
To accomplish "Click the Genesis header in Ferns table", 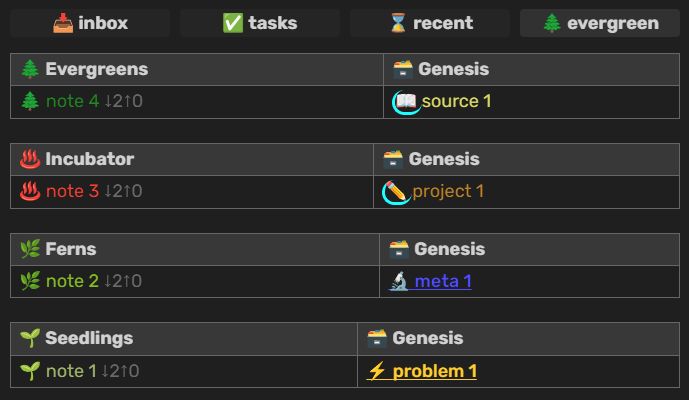I will pyautogui.click(x=449, y=249).
